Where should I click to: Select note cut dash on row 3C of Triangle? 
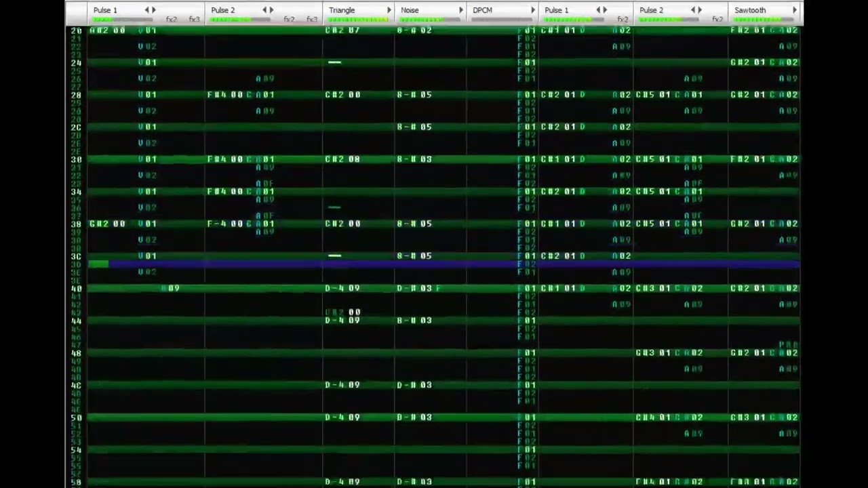coord(334,256)
